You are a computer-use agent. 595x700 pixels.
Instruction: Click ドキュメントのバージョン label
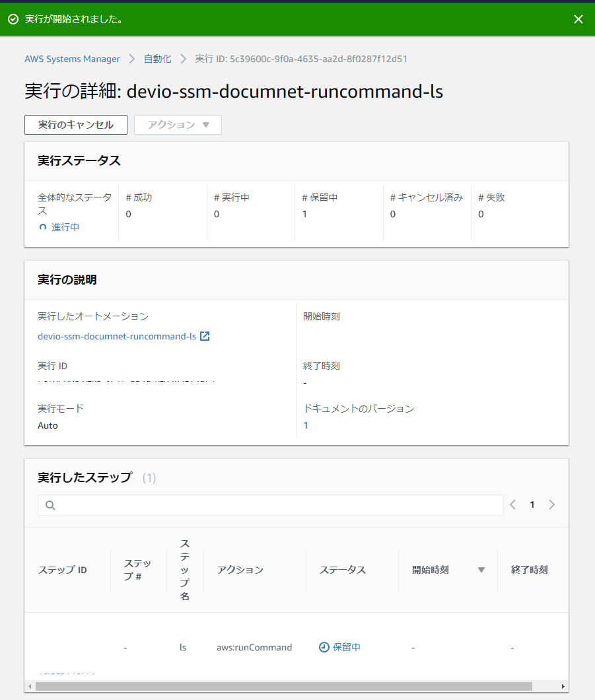359,409
